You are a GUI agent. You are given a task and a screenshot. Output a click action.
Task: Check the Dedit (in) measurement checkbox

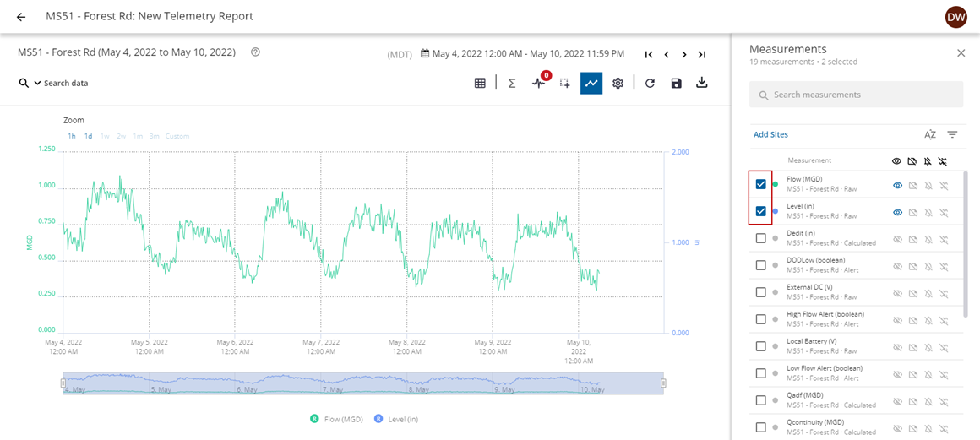point(760,238)
